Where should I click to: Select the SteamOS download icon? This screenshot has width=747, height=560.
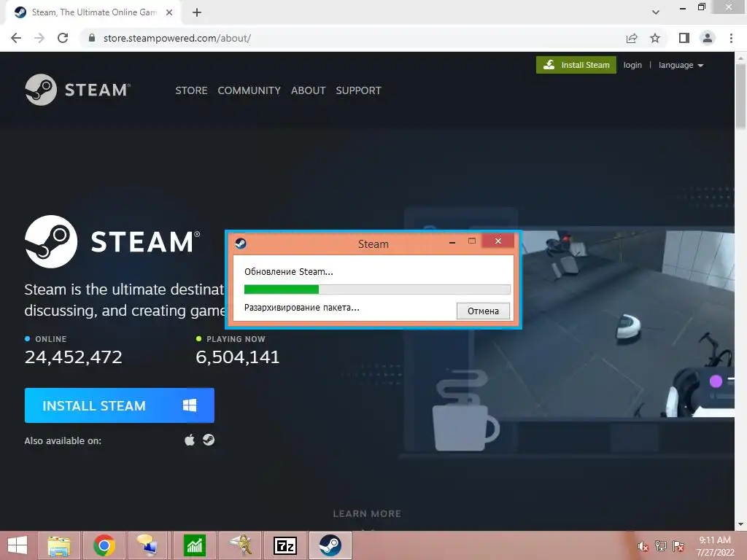(x=209, y=440)
